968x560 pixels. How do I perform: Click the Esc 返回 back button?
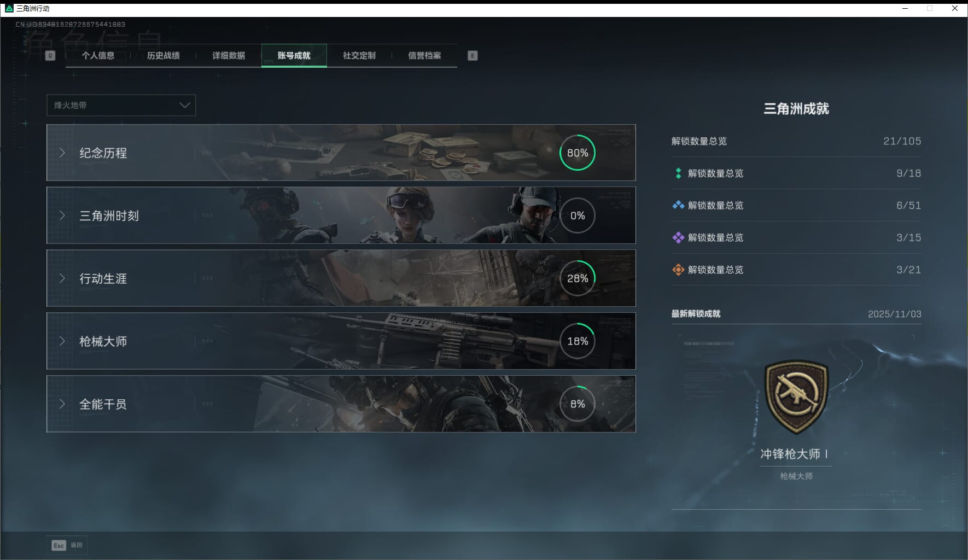point(67,545)
